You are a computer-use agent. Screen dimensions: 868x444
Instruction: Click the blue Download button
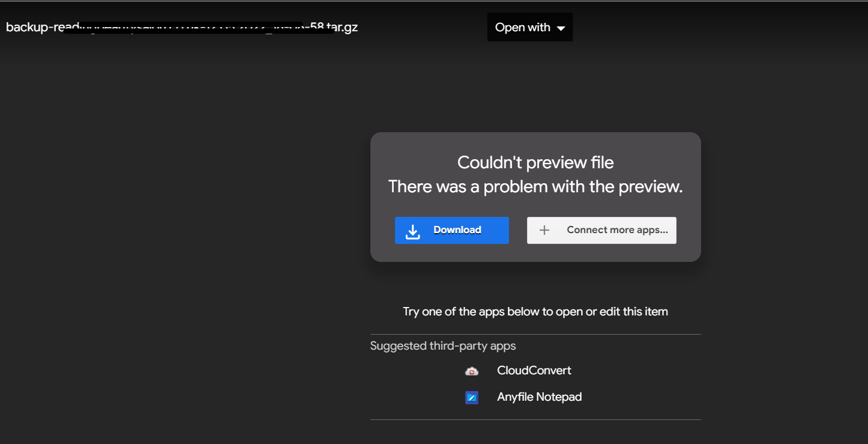click(x=452, y=230)
